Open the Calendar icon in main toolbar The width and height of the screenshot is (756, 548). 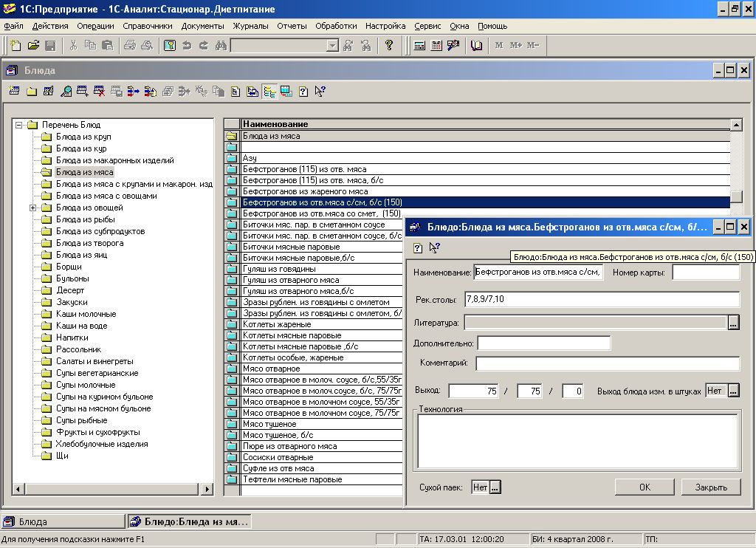click(436, 45)
